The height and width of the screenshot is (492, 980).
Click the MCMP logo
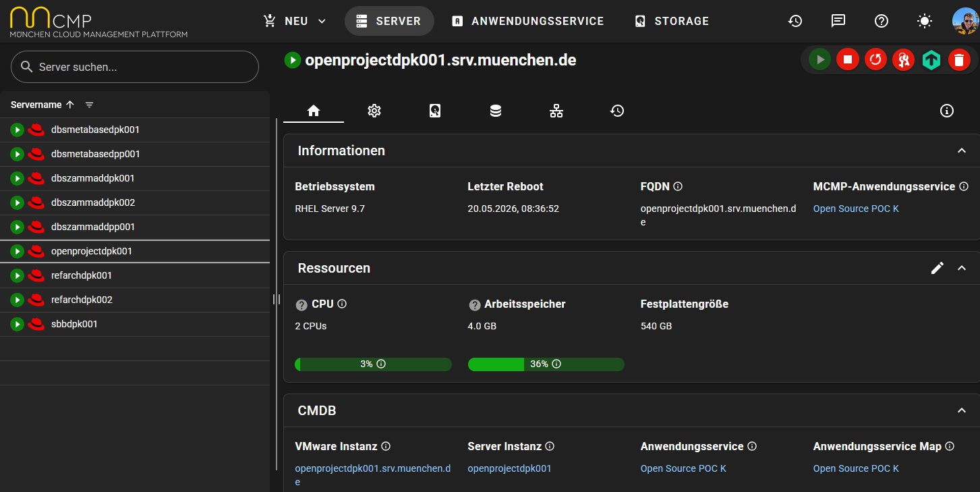tap(98, 22)
